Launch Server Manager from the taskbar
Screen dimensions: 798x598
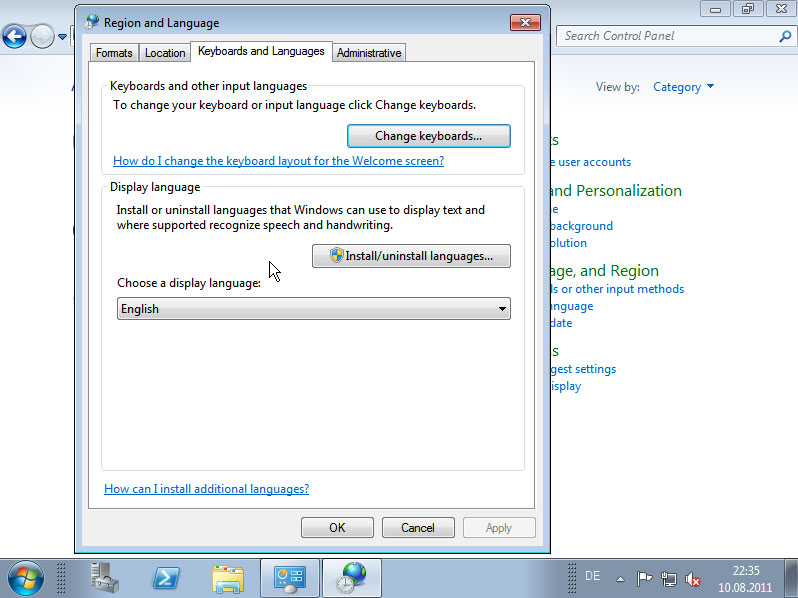click(x=105, y=577)
